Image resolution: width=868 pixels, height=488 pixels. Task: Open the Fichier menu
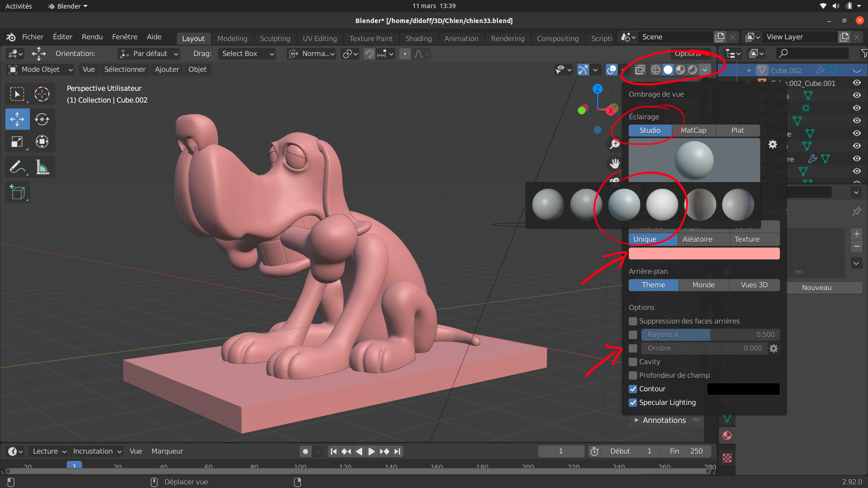click(x=33, y=37)
